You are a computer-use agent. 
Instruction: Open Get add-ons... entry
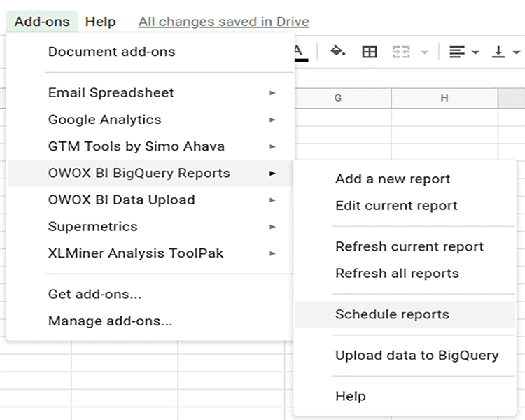94,295
